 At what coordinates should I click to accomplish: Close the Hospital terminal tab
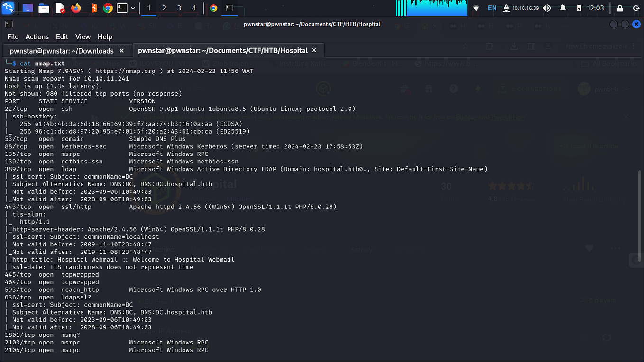click(x=313, y=50)
